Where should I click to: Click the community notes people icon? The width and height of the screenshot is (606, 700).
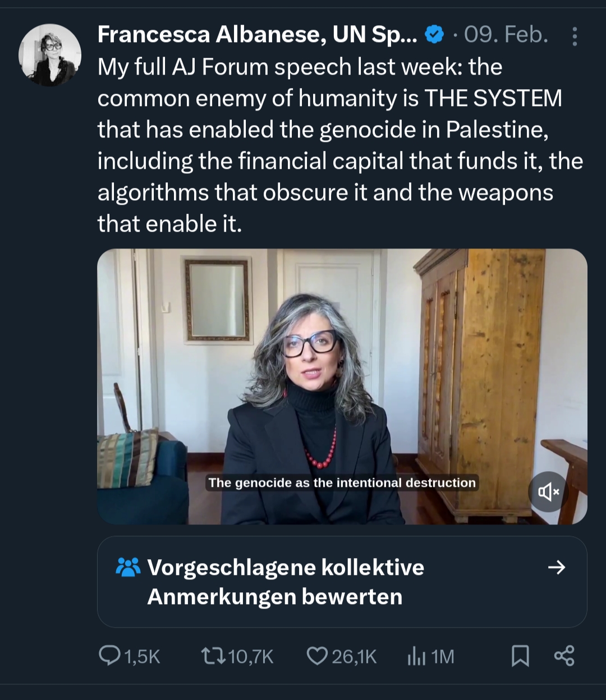[128, 568]
